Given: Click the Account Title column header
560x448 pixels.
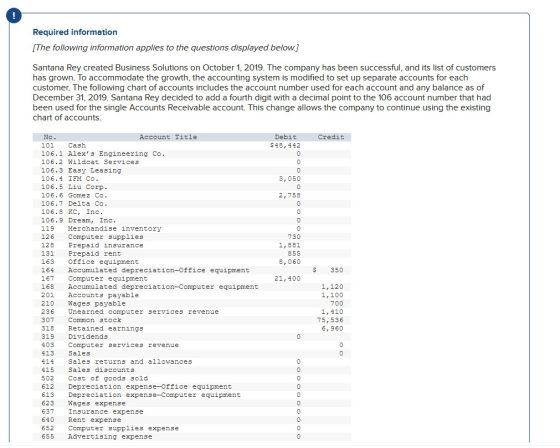Looking at the screenshot, I should pyautogui.click(x=168, y=137).
